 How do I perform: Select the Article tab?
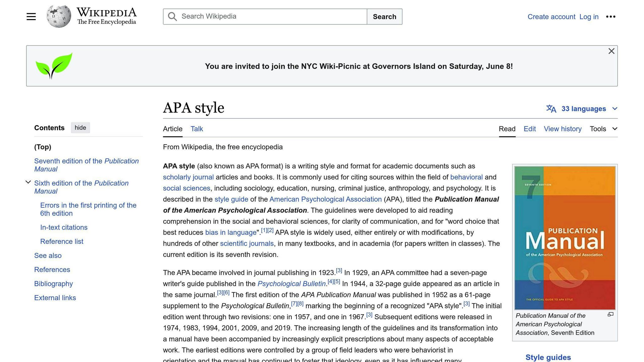[172, 129]
